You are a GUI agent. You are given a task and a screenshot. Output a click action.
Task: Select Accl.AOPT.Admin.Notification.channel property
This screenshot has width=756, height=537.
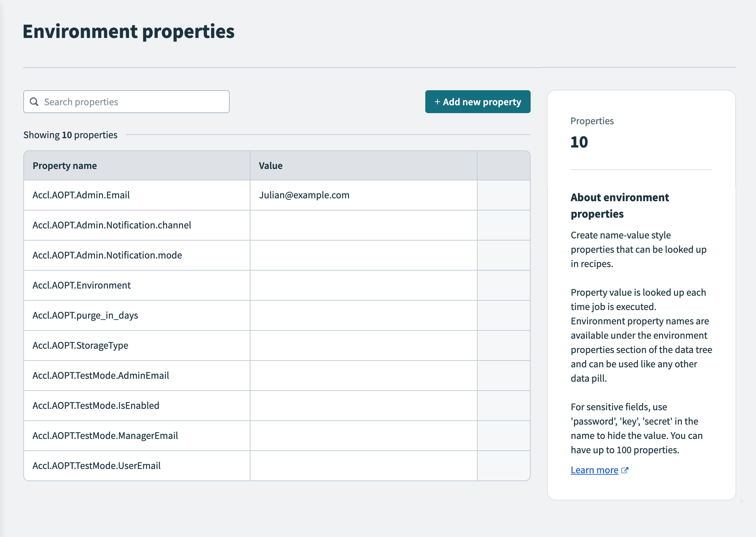[x=112, y=225]
